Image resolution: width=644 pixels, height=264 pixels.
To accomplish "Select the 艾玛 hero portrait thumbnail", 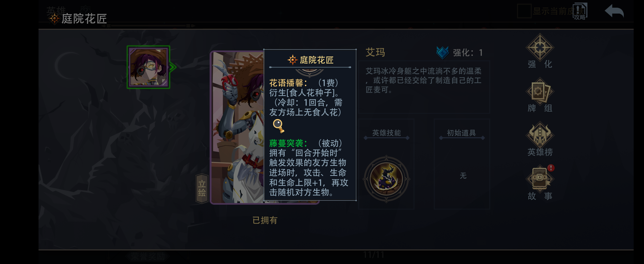I will (148, 67).
